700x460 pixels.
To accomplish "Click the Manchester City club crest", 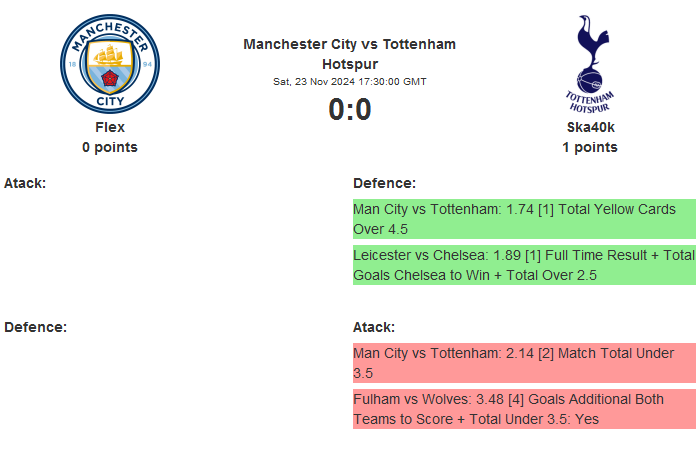I will (x=110, y=63).
